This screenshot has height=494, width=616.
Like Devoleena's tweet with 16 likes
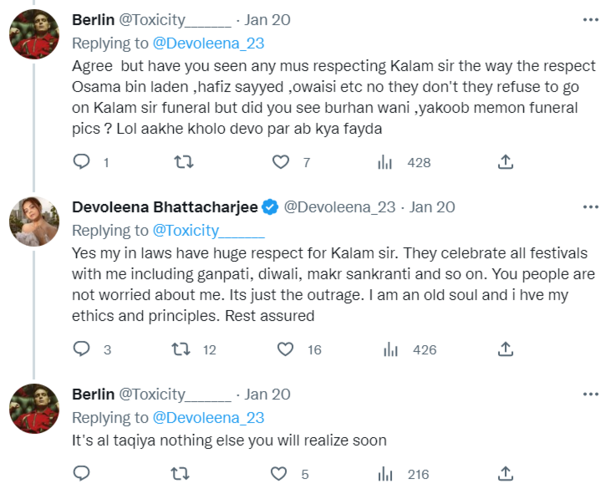coord(285,350)
